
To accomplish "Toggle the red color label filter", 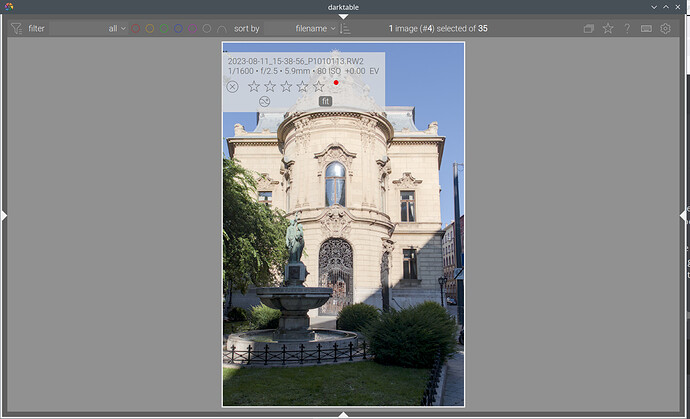I will [136, 29].
